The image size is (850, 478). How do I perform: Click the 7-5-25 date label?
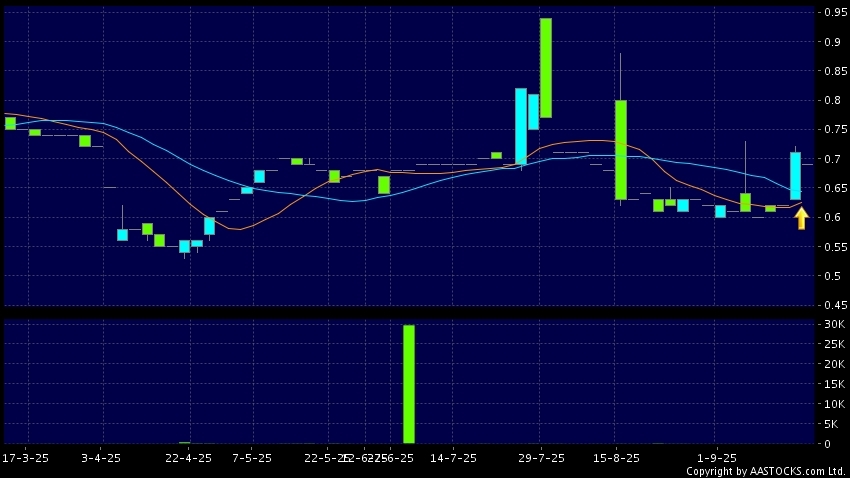tap(252, 458)
